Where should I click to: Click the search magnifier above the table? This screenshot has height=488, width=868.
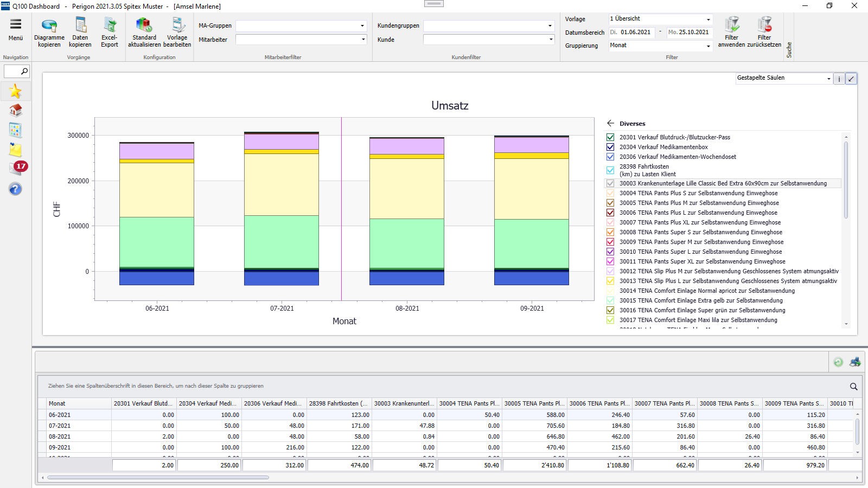tap(853, 386)
